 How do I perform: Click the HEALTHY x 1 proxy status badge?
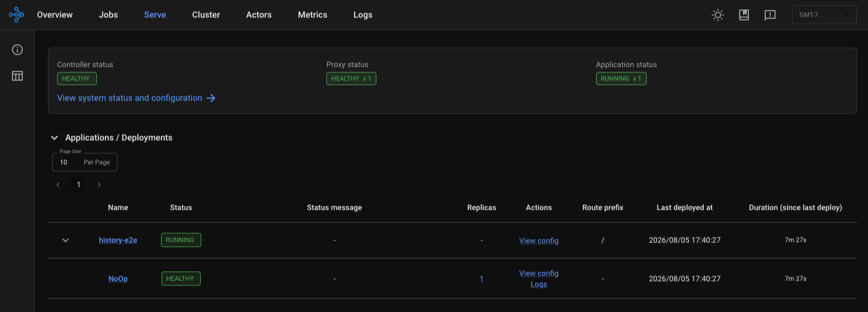351,79
